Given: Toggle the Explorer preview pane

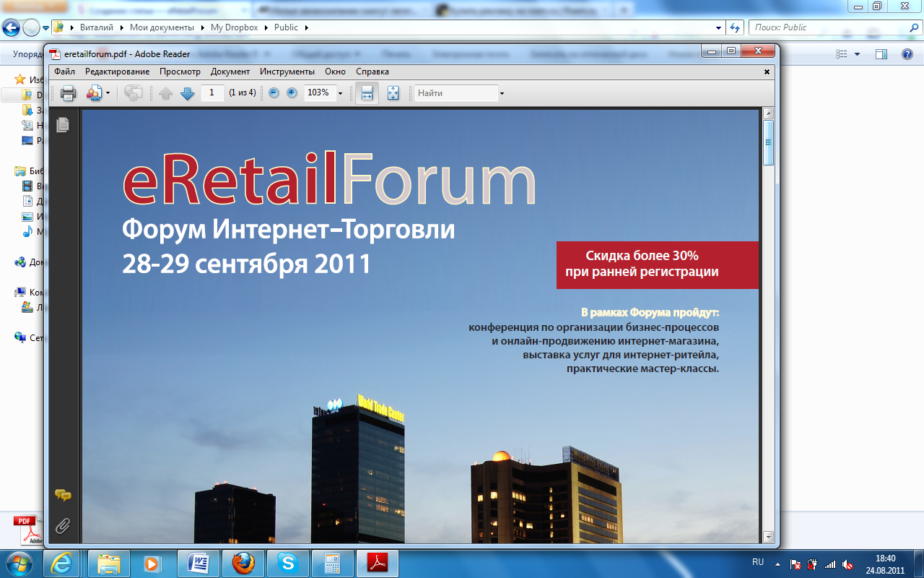Looking at the screenshot, I should point(881,54).
